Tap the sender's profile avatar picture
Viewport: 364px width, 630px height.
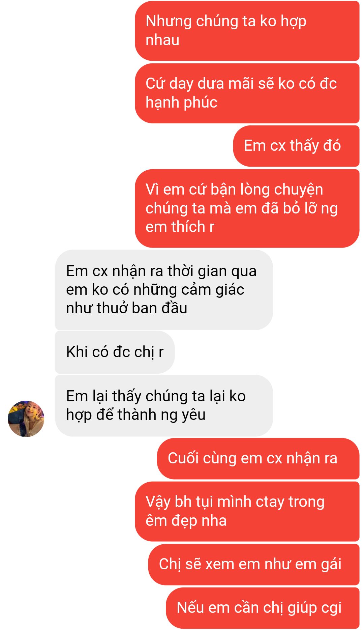coord(26,419)
